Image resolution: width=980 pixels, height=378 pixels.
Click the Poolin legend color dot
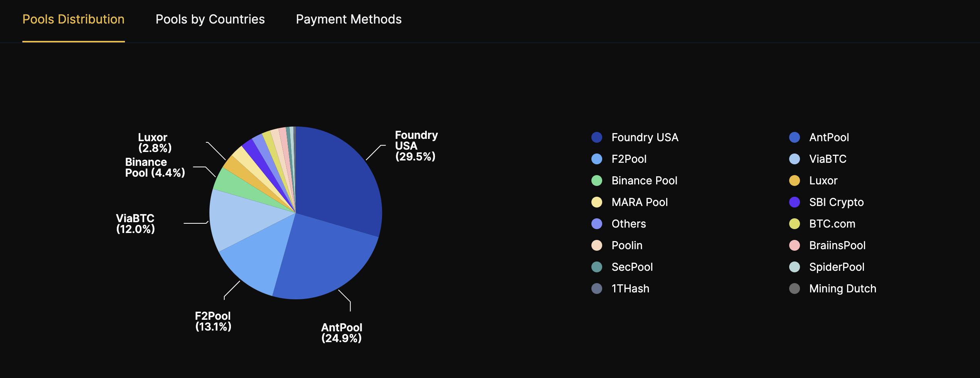click(597, 245)
